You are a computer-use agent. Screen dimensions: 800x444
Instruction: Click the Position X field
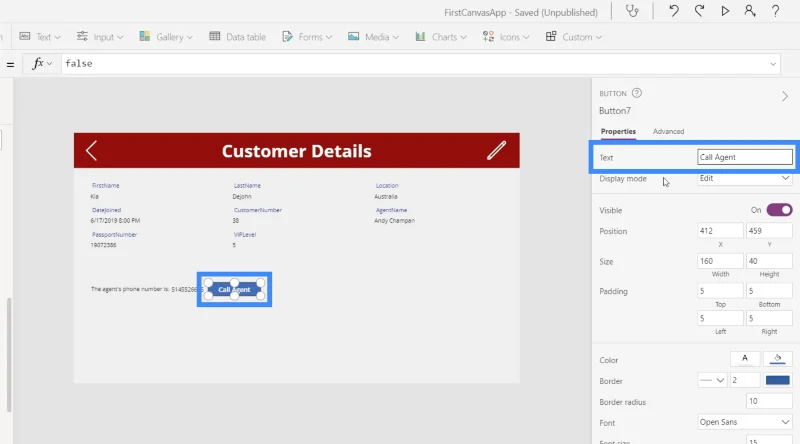(720, 231)
